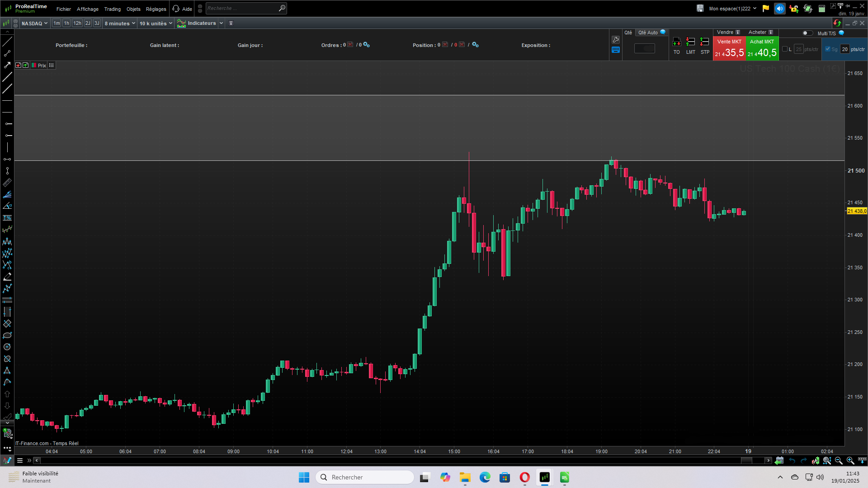This screenshot has height=488, width=868.
Task: Click the go-to-date calendar icon
Action: pos(779,460)
